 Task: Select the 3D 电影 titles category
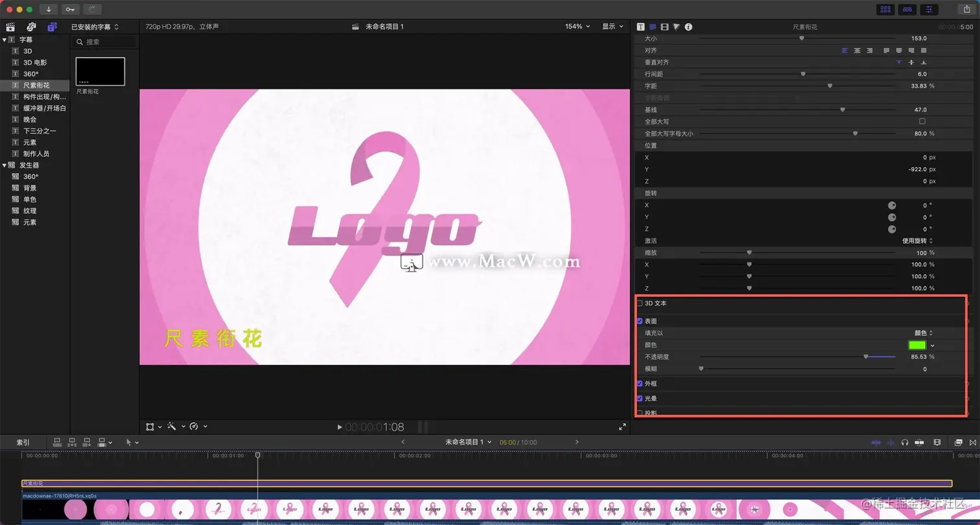(35, 62)
